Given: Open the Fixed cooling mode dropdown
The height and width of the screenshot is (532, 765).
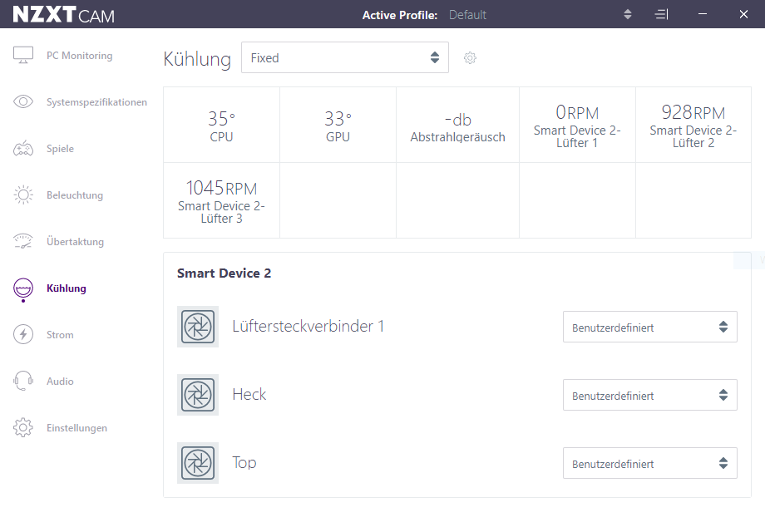Looking at the screenshot, I should pyautogui.click(x=345, y=57).
